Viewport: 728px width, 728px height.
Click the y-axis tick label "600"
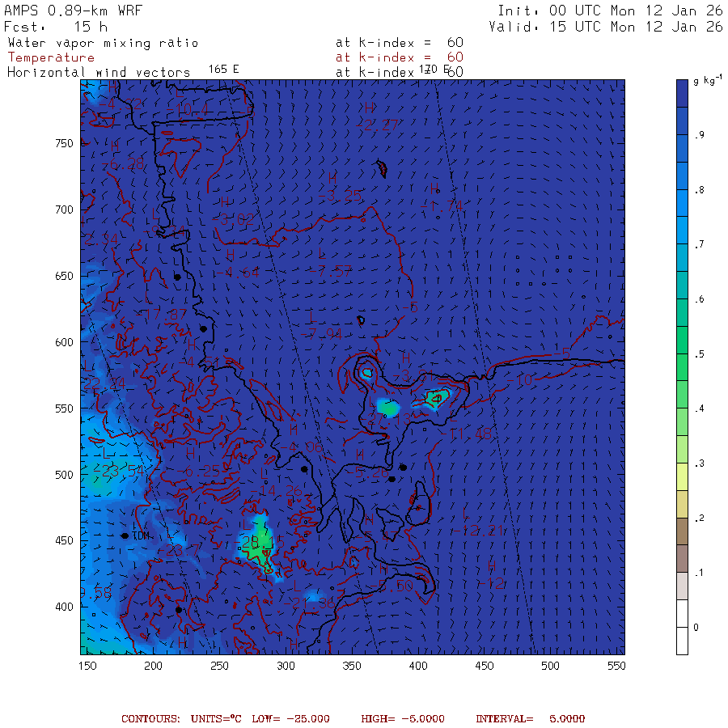(64, 342)
